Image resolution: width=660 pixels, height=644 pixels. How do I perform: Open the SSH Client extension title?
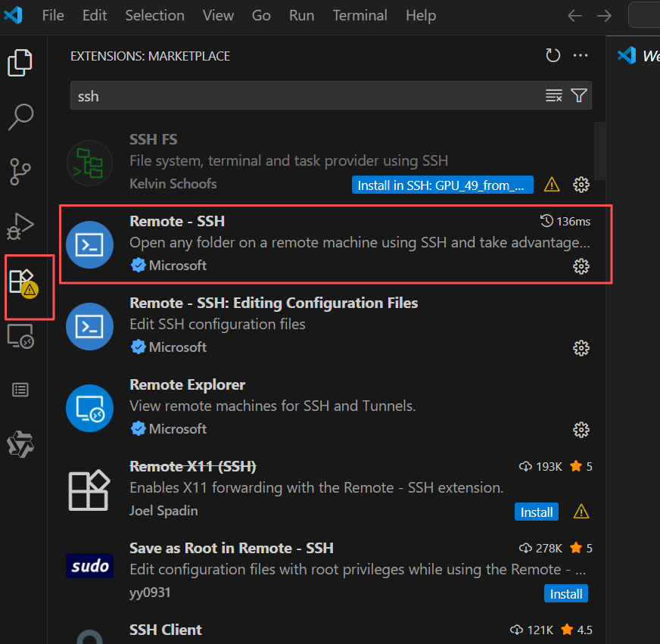[166, 630]
